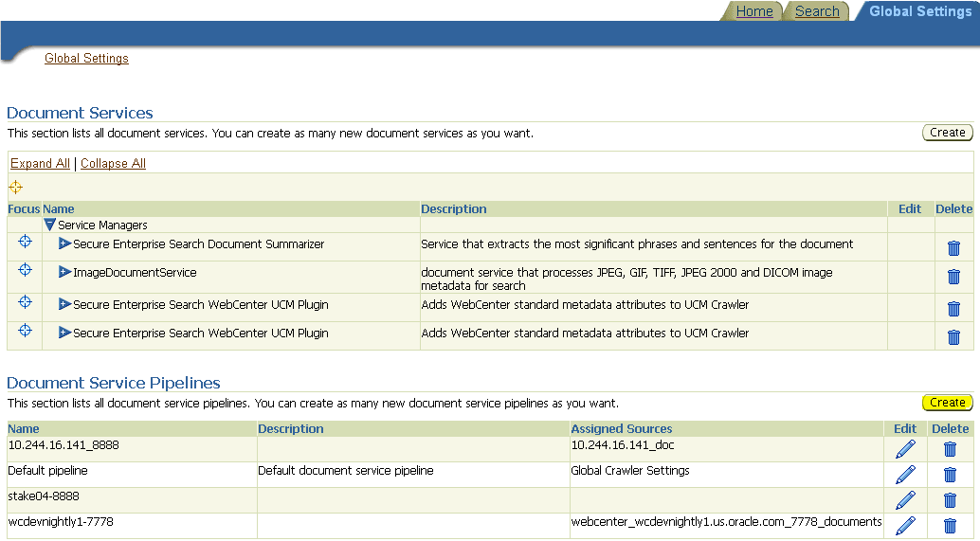The width and height of the screenshot is (980, 541).
Task: Select Secure Enterprise Search Document Summarizer name
Action: tap(199, 244)
